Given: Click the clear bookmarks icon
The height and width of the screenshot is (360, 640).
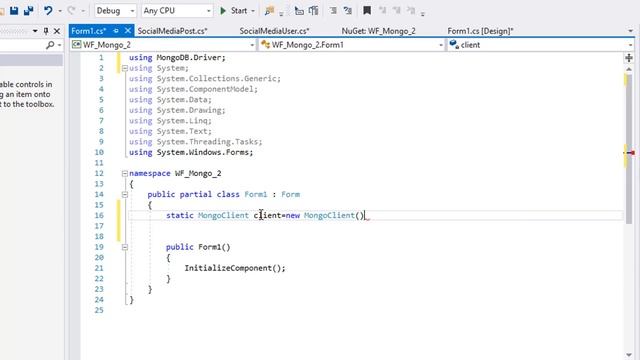Looking at the screenshot, I should 411,11.
